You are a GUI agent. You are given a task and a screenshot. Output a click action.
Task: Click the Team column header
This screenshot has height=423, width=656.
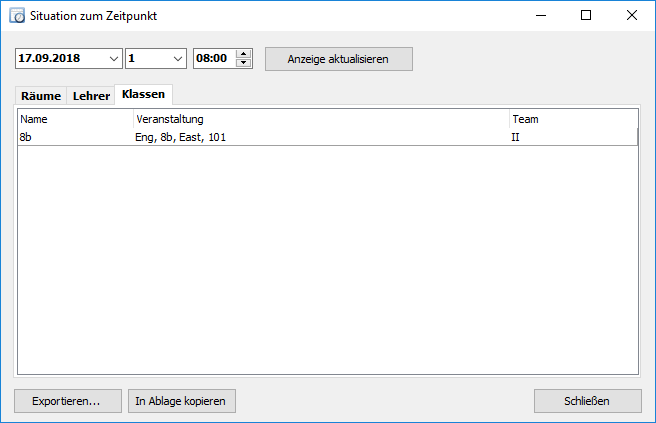(x=574, y=119)
